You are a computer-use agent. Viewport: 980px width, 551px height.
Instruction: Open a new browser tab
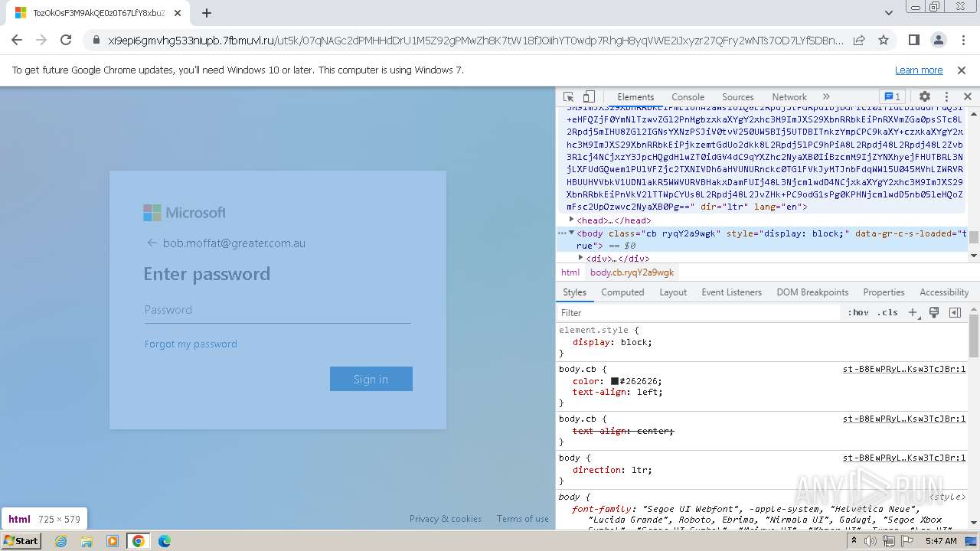coord(207,13)
